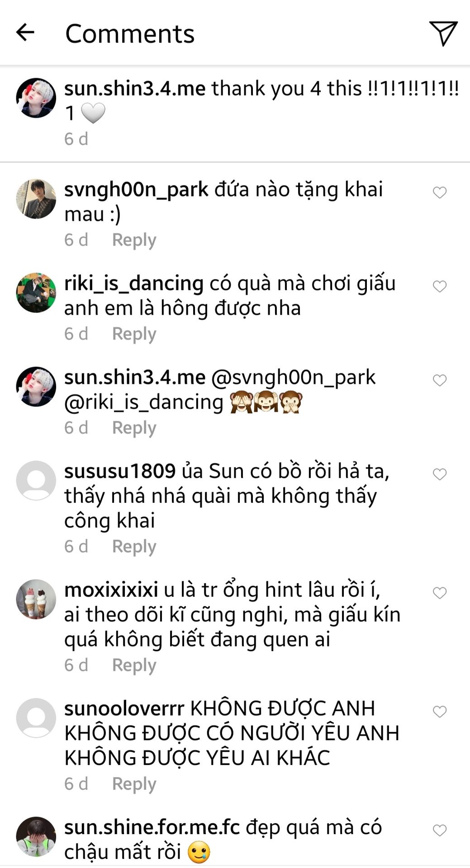Heart sun.shine.for.me.fc's comment
Viewport: 470px width, 868px height.
(440, 830)
